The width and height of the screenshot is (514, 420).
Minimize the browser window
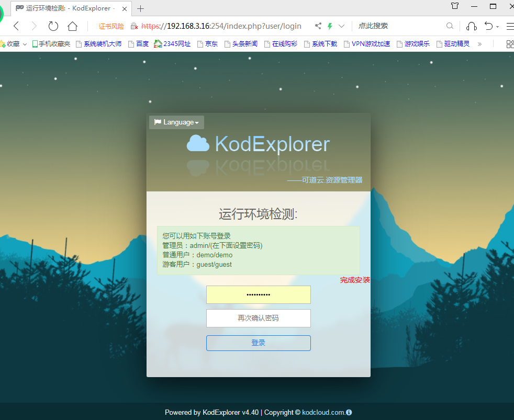(474, 6)
